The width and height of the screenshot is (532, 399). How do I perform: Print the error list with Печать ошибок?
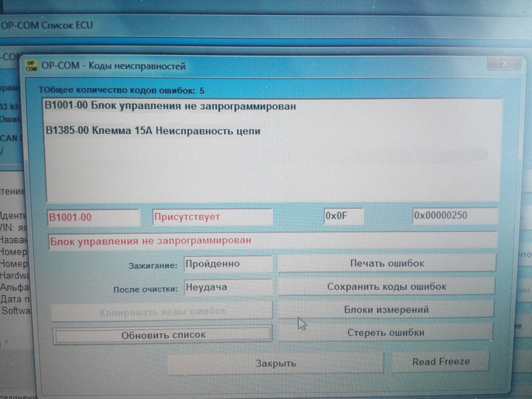coord(387,263)
